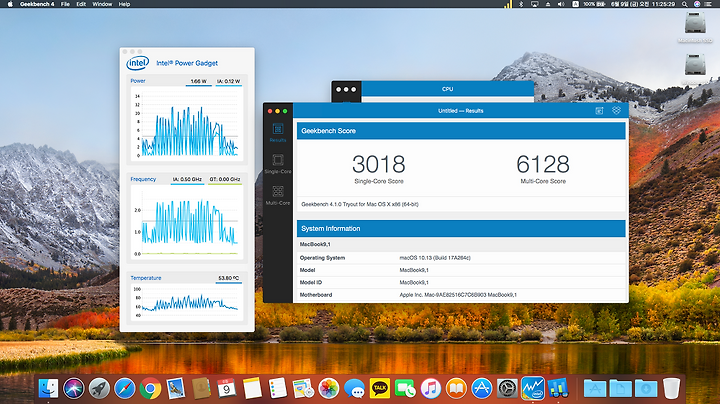Open the App Store from the Dock

point(482,388)
